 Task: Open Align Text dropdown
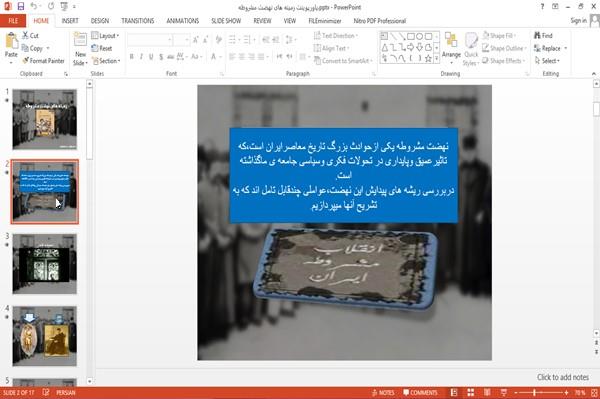tap(331, 48)
